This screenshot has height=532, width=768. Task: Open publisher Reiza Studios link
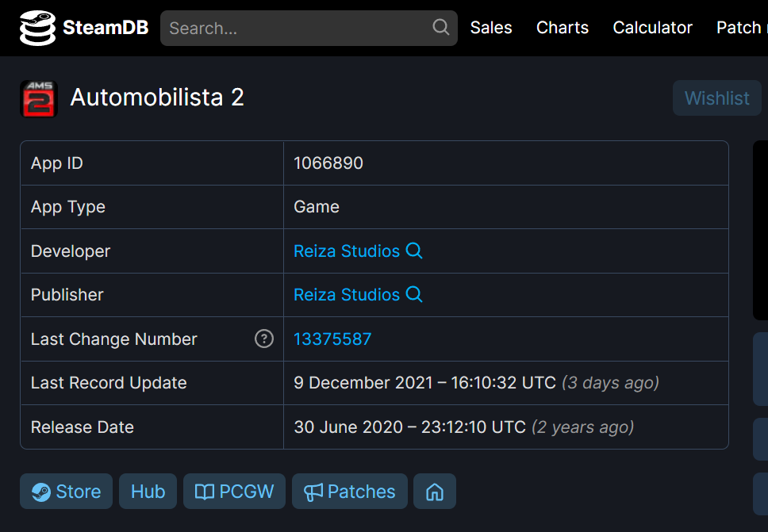pyautogui.click(x=347, y=294)
